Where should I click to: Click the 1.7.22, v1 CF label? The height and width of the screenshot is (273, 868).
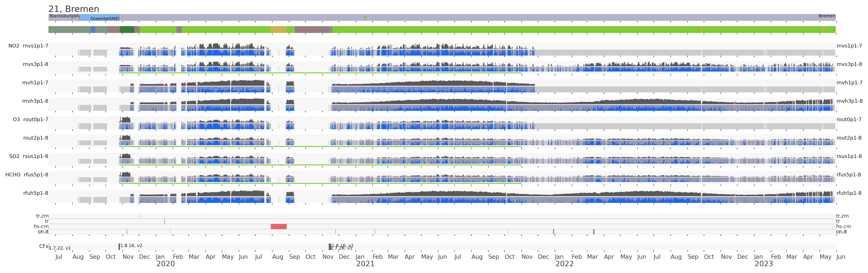pos(60,248)
